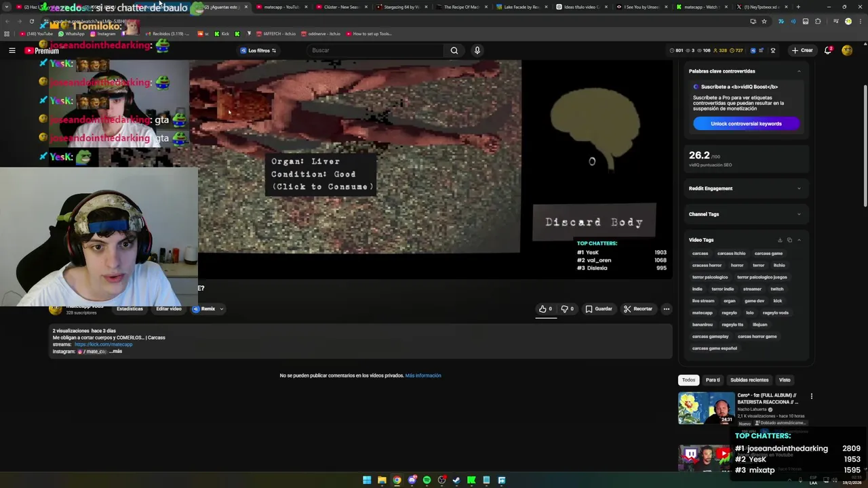Click the page vertical scrollbar
The image size is (868, 488).
coord(865,146)
